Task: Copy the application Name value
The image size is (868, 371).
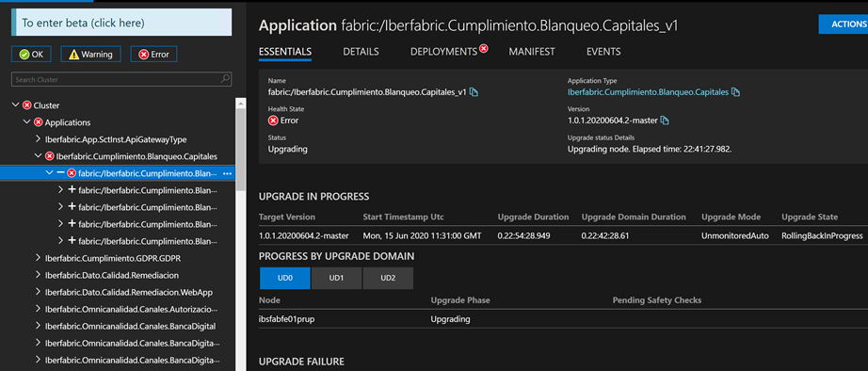Action: (474, 92)
